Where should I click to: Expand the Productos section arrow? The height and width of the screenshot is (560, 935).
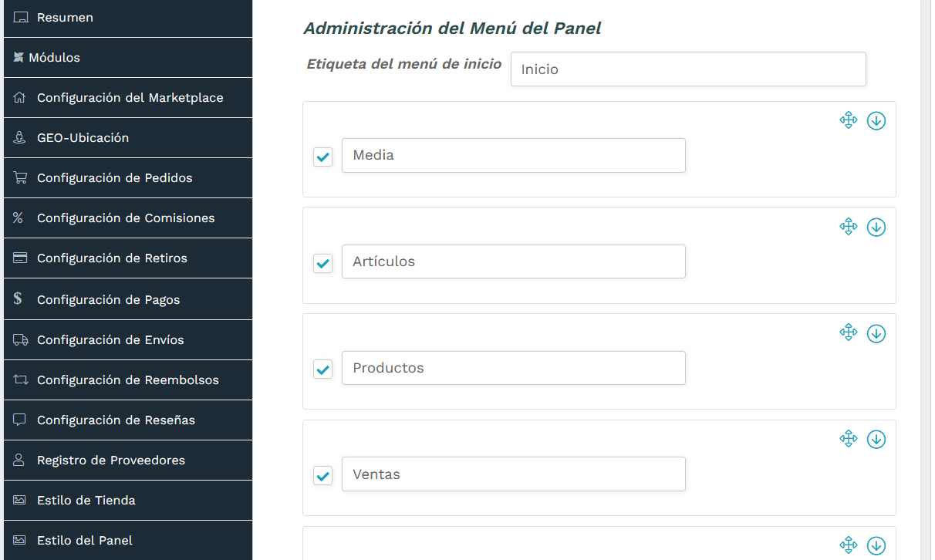876,333
